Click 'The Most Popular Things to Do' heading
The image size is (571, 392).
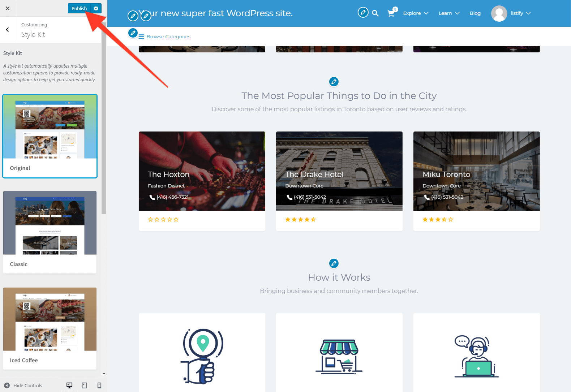coord(339,96)
